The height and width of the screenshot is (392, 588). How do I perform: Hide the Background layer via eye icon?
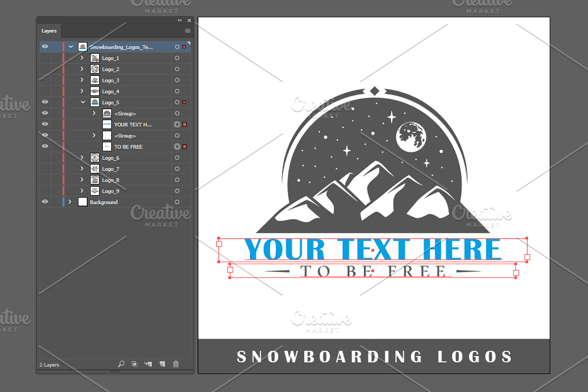[x=45, y=202]
